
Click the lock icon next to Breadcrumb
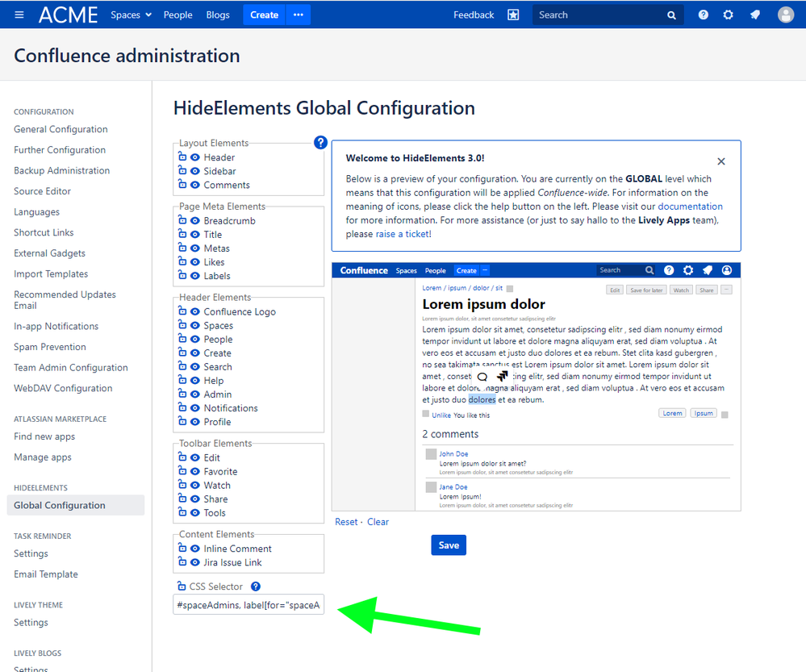[x=182, y=220]
